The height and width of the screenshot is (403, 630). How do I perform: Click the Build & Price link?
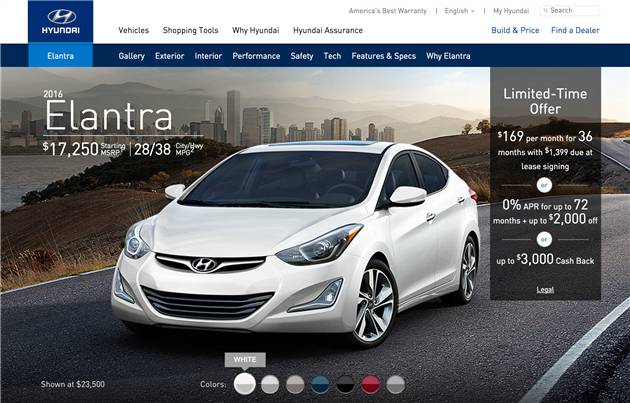[515, 30]
